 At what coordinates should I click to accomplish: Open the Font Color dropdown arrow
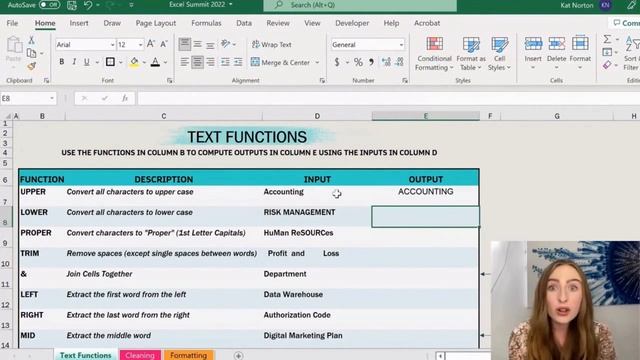pyautogui.click(x=165, y=62)
